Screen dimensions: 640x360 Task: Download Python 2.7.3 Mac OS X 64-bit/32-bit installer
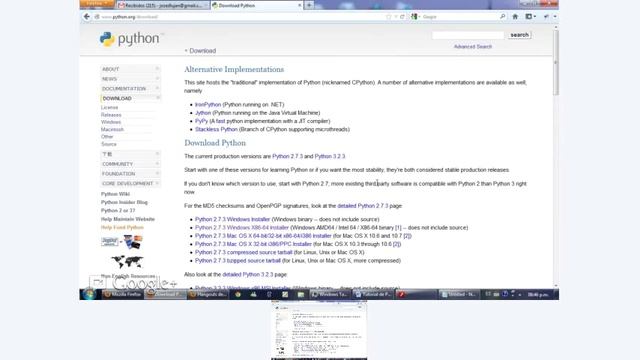pos(263,236)
